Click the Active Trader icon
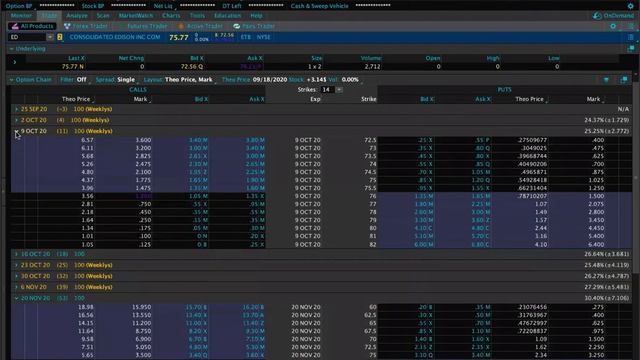 click(x=181, y=26)
